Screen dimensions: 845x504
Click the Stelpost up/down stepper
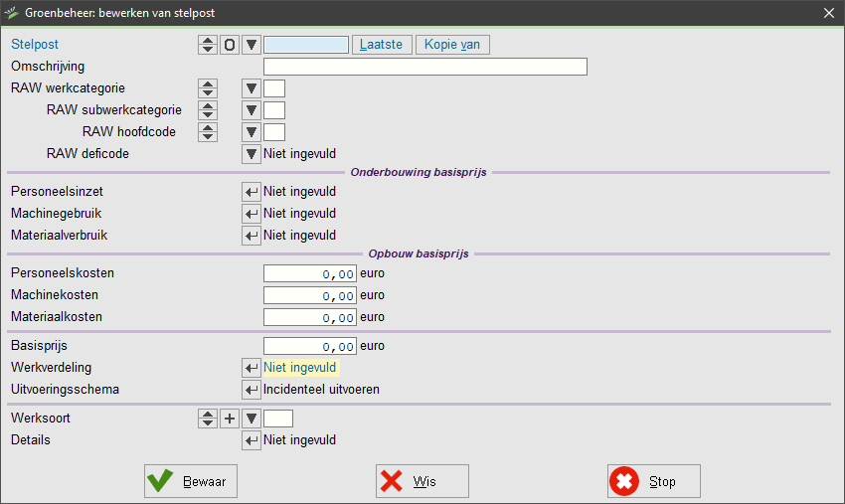(x=208, y=45)
